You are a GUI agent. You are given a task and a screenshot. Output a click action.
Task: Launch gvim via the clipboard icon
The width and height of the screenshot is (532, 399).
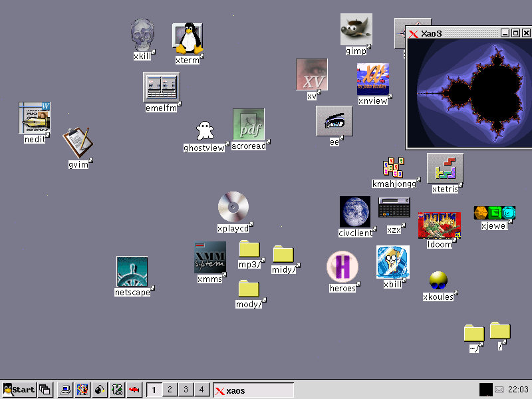pos(78,142)
